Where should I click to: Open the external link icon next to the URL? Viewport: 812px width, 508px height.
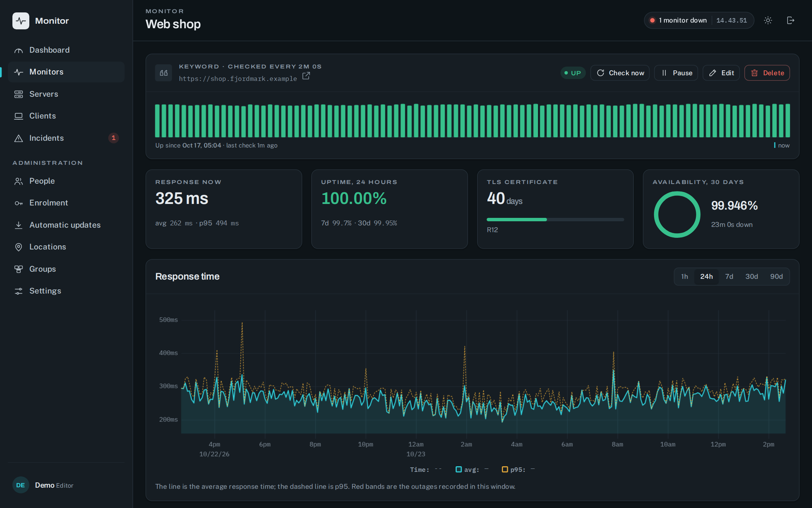click(x=306, y=76)
